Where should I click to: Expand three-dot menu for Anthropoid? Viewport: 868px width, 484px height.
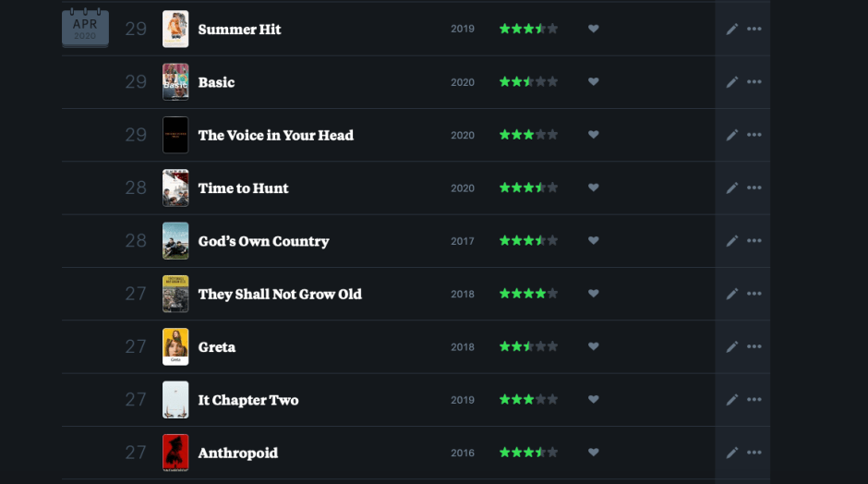[x=754, y=454]
